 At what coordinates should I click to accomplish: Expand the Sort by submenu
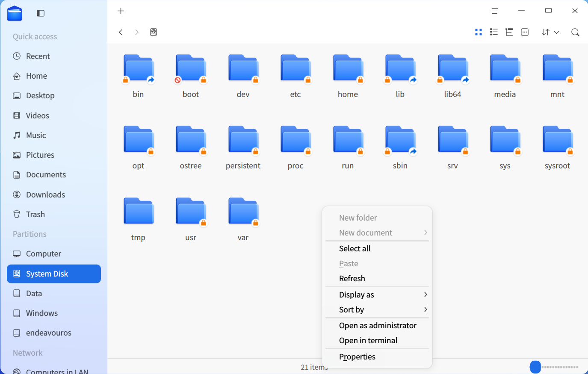(x=377, y=309)
